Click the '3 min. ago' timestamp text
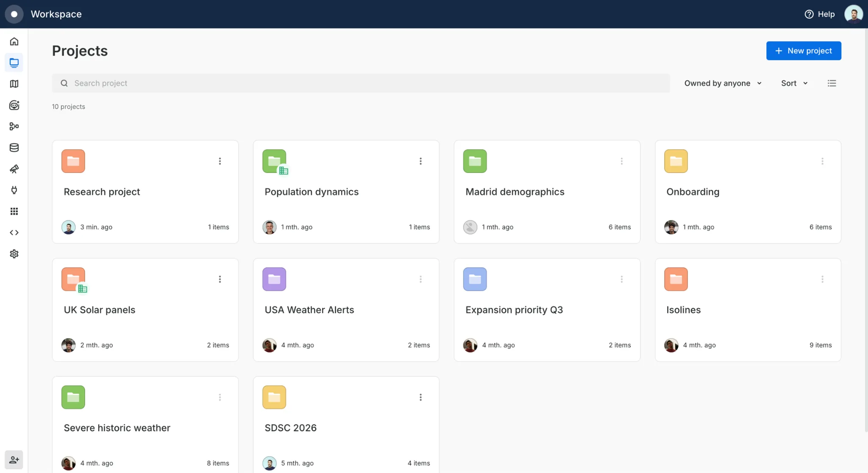 point(96,227)
